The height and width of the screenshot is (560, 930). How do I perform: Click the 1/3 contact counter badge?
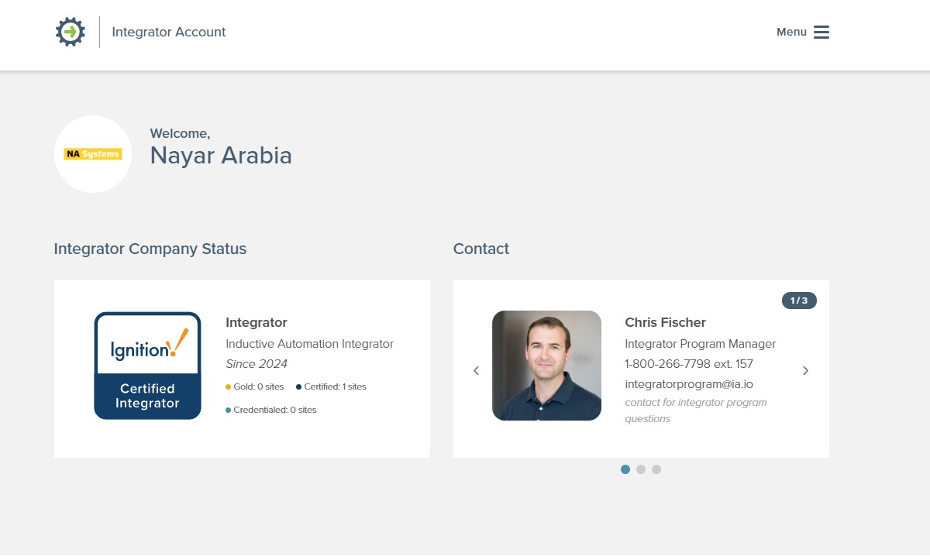[x=799, y=301]
